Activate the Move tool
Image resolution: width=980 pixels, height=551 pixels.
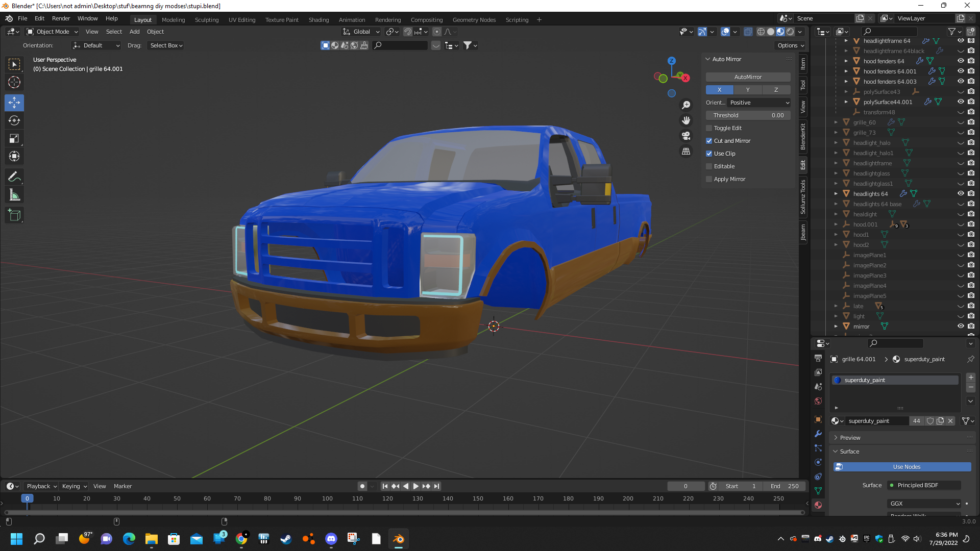[x=14, y=103]
